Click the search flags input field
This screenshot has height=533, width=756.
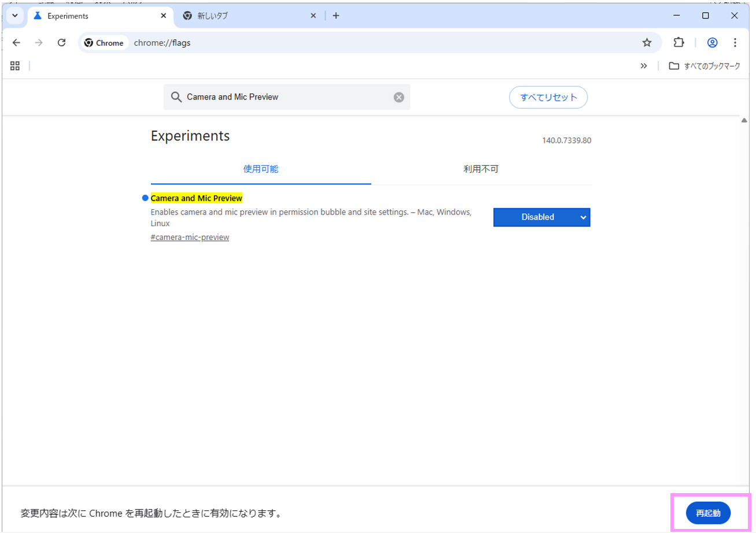(x=286, y=97)
